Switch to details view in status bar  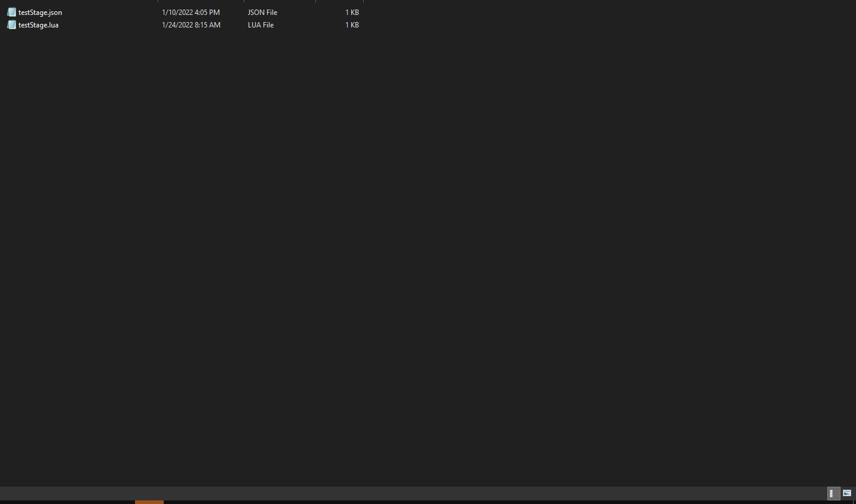click(832, 493)
